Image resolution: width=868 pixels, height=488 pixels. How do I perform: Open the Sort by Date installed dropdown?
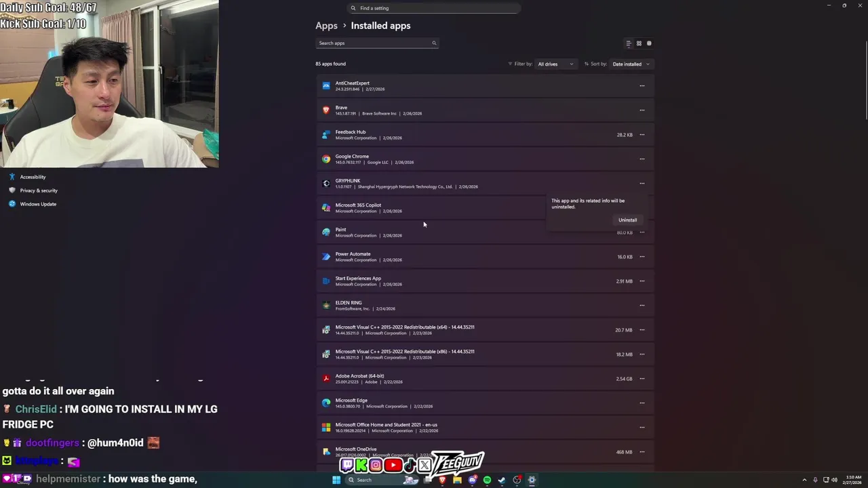tap(631, 64)
